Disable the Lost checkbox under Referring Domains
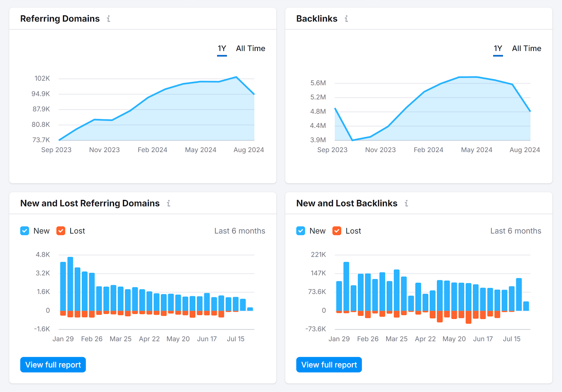562x392 pixels. click(x=60, y=231)
